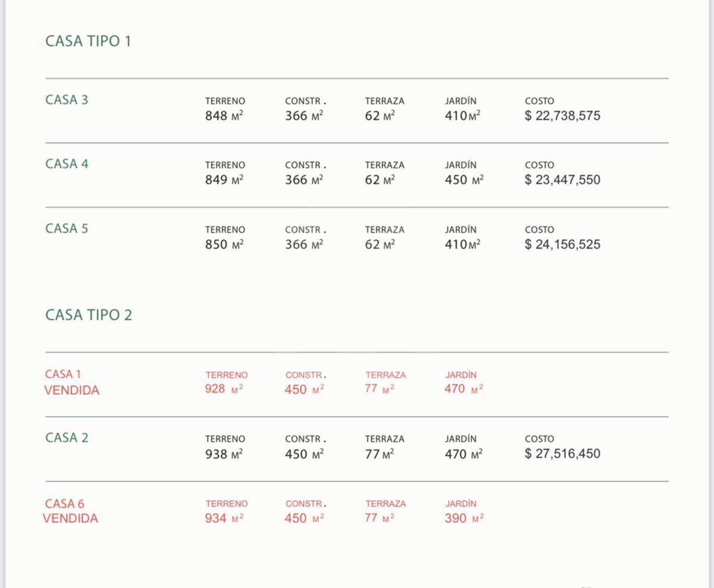Click the red 934 m² terreno value
Viewport: 714px width, 588px height.
click(x=224, y=518)
